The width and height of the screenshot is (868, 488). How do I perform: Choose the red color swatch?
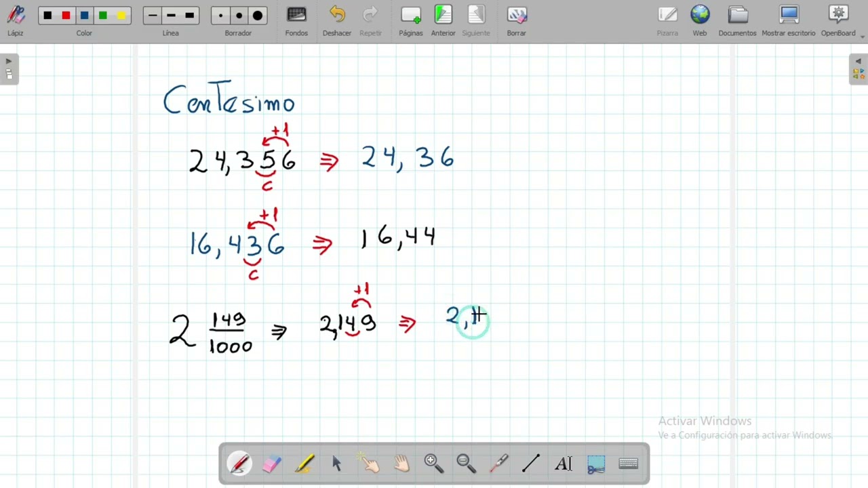coord(66,16)
